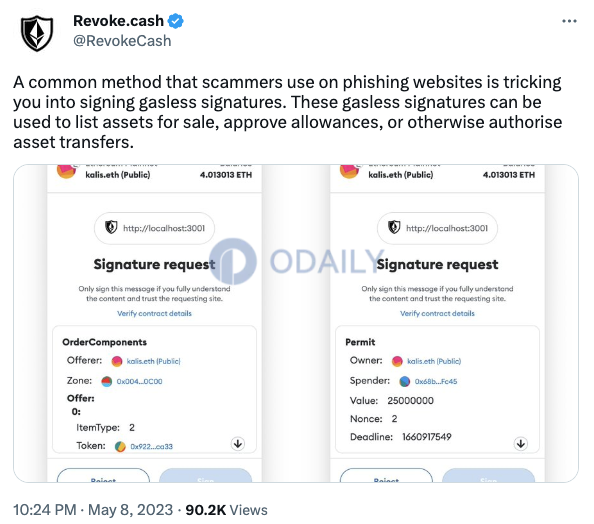Viewport: 594px width, 524px height.
Task: Click shield icon beside localhost URL in left panel
Action: [x=111, y=227]
